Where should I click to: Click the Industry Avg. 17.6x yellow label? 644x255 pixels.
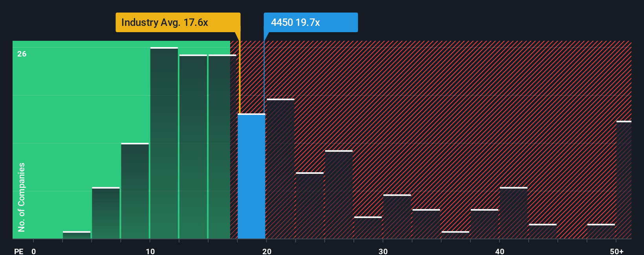178,22
